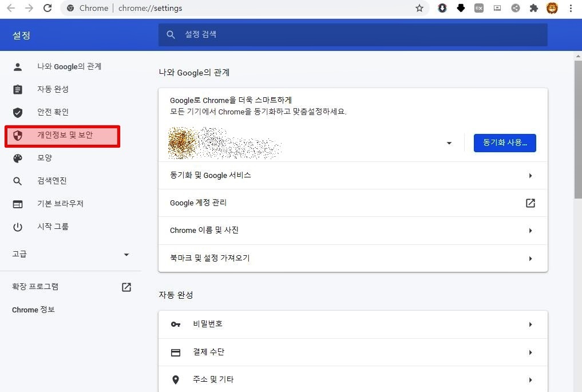Expand the 고급 section arrow
The width and height of the screenshot is (582, 392).
pos(126,255)
